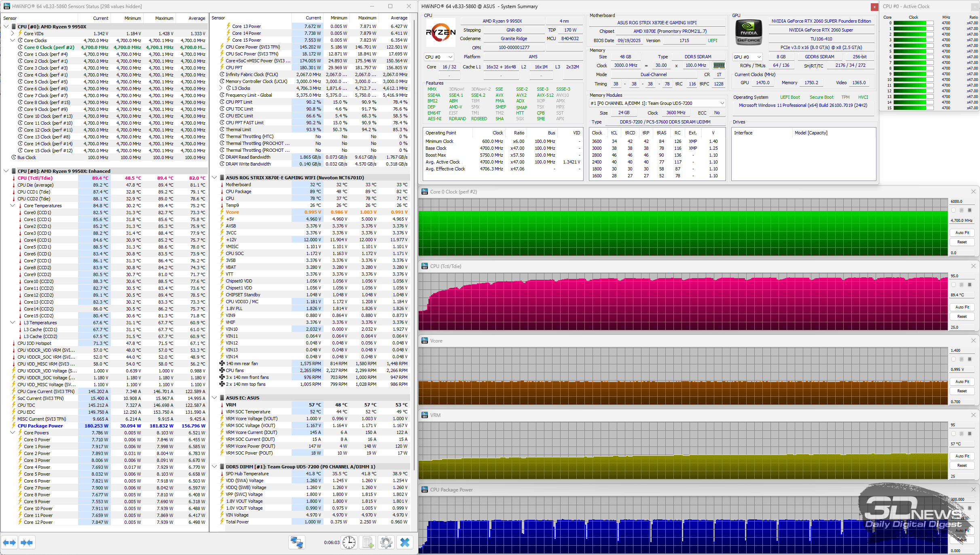Screen dimensions: 980x555
Task: Click the expand columns arrows icon
Action: click(x=9, y=542)
